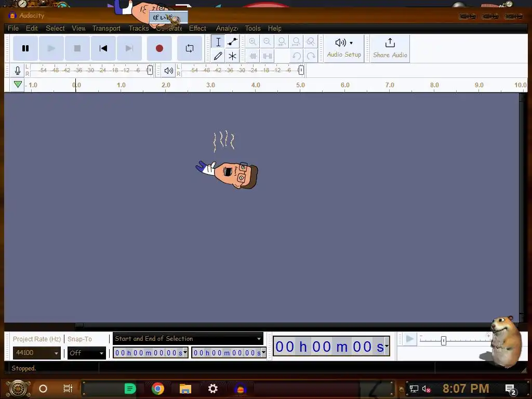532x399 pixels.
Task: Click the speaker playback meter icon
Action: [x=169, y=71]
